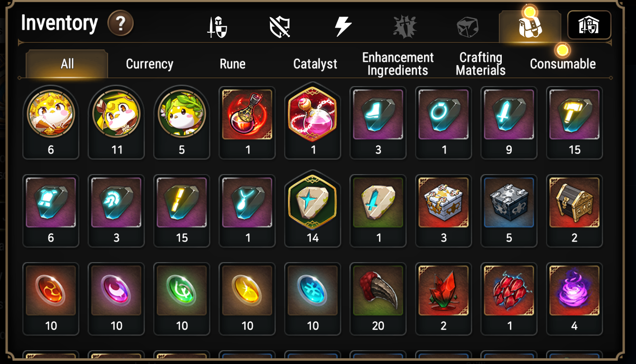Open the Catalyst tab
The height and width of the screenshot is (364, 636).
315,64
